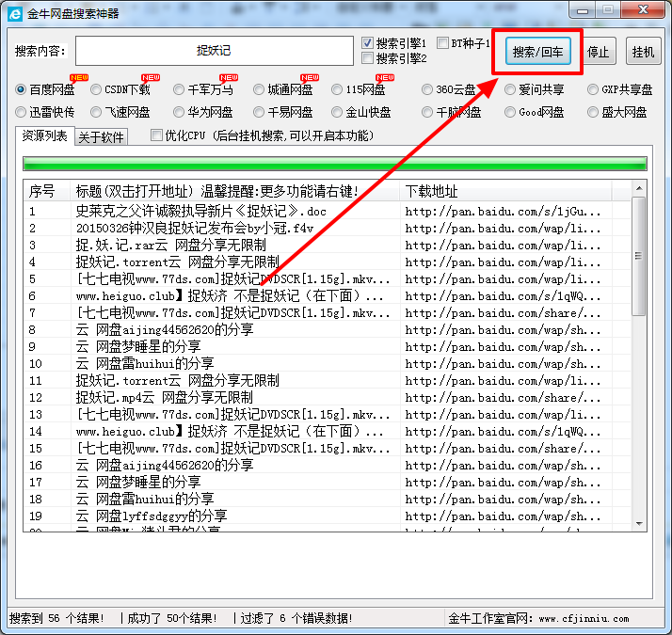Click the green search progress bar

(x=335, y=164)
